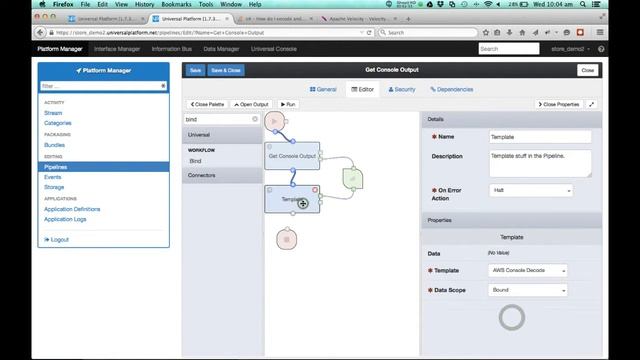Click the red Firefox toolbar extension icon
The image size is (640, 360).
click(x=580, y=32)
